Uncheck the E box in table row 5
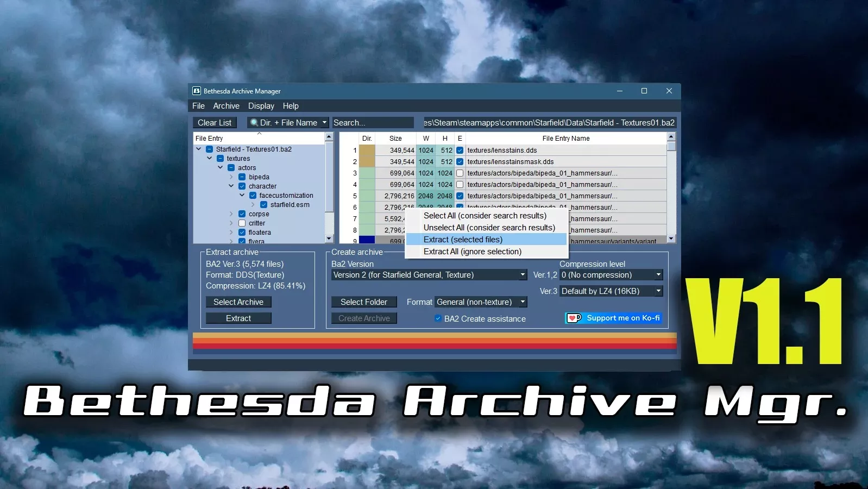This screenshot has height=489, width=868. (x=460, y=196)
